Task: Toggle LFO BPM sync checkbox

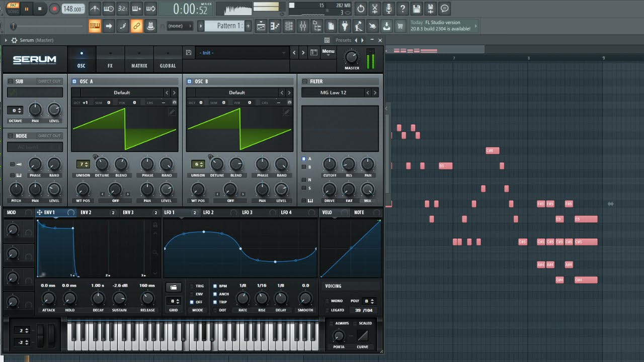Action: (x=215, y=286)
